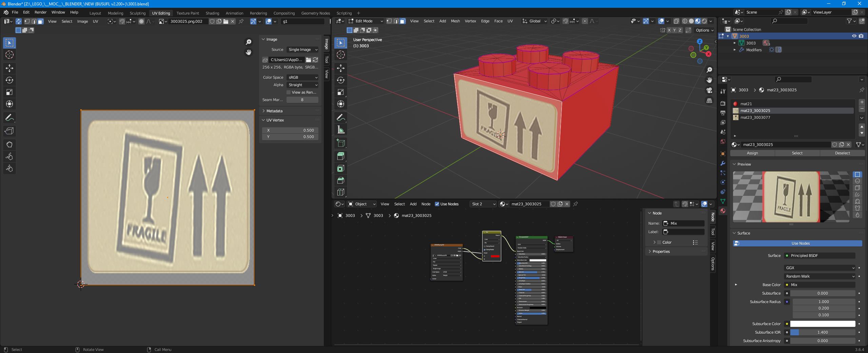This screenshot has height=353, width=868.
Task: Click zoom magnifier icon in 3D viewport
Action: pyautogui.click(x=709, y=70)
